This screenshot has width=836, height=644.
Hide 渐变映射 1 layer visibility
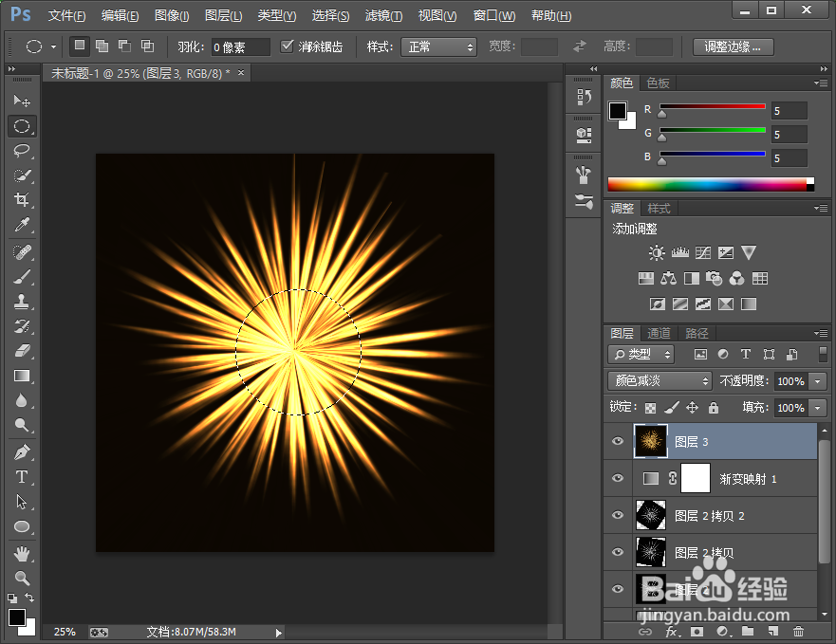pyautogui.click(x=618, y=478)
